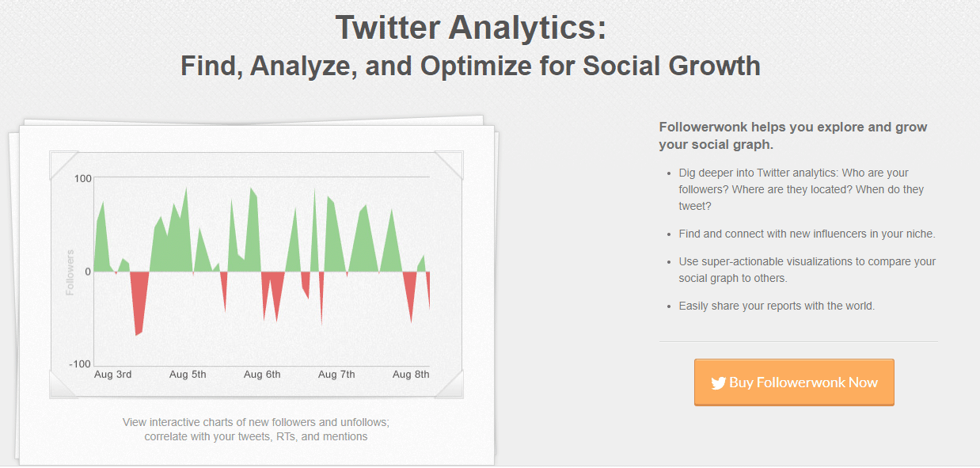The height and width of the screenshot is (468, 980).
Task: Click the Aug 7th axis label
Action: click(336, 375)
